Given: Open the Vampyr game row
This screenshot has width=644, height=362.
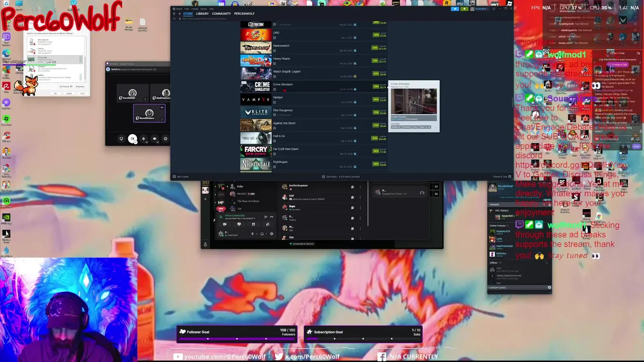Looking at the screenshot, I should click(x=313, y=100).
